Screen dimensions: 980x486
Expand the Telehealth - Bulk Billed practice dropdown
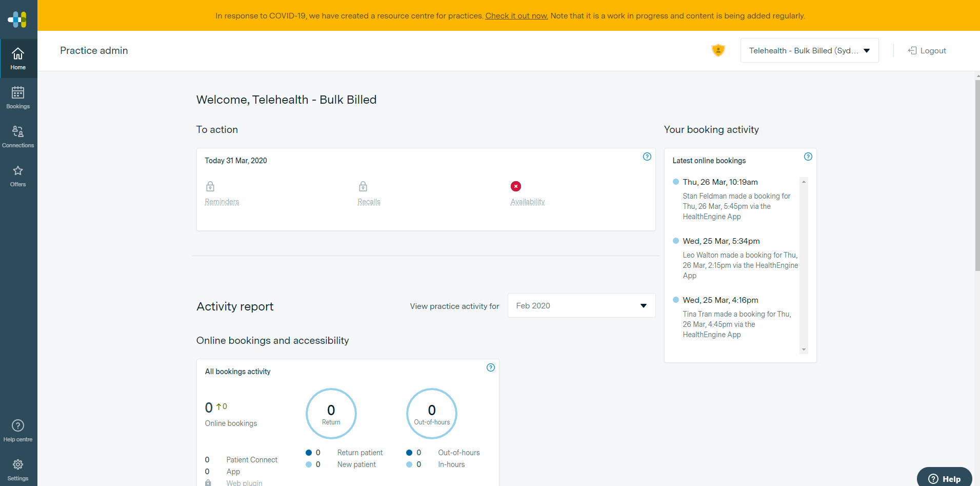(x=809, y=50)
